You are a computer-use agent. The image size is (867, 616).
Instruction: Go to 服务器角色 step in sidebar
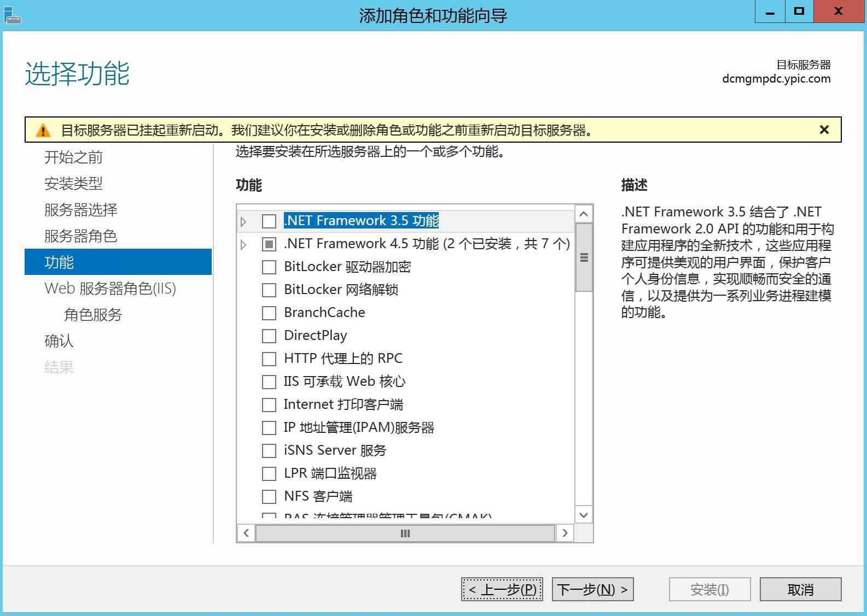(80, 236)
